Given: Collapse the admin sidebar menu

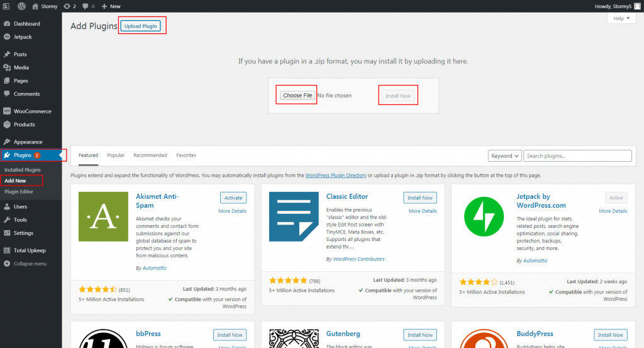Looking at the screenshot, I should pyautogui.click(x=30, y=264).
